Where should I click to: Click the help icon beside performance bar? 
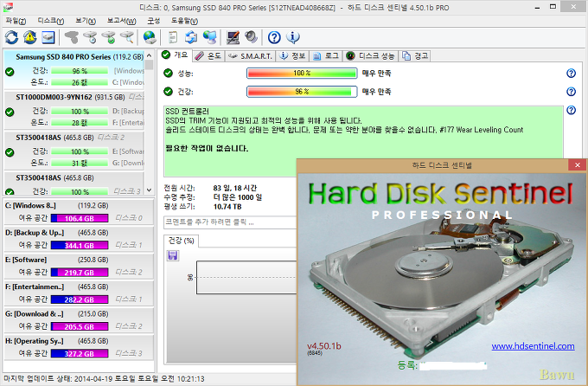571,74
